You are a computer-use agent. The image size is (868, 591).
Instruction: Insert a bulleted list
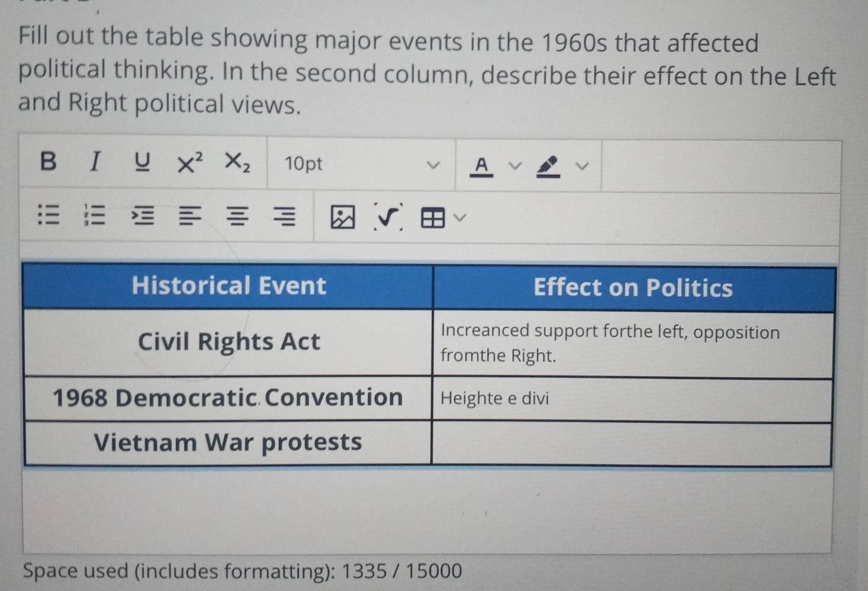pyautogui.click(x=49, y=214)
